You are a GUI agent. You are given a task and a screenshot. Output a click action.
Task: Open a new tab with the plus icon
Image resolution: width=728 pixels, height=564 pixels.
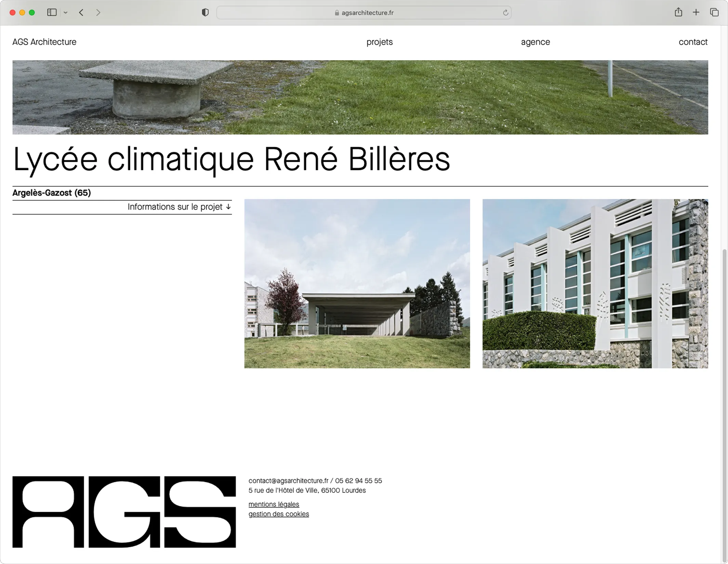[696, 13]
